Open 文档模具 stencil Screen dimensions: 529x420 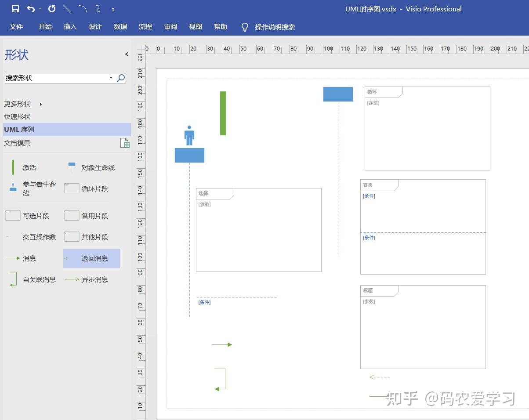(x=17, y=143)
